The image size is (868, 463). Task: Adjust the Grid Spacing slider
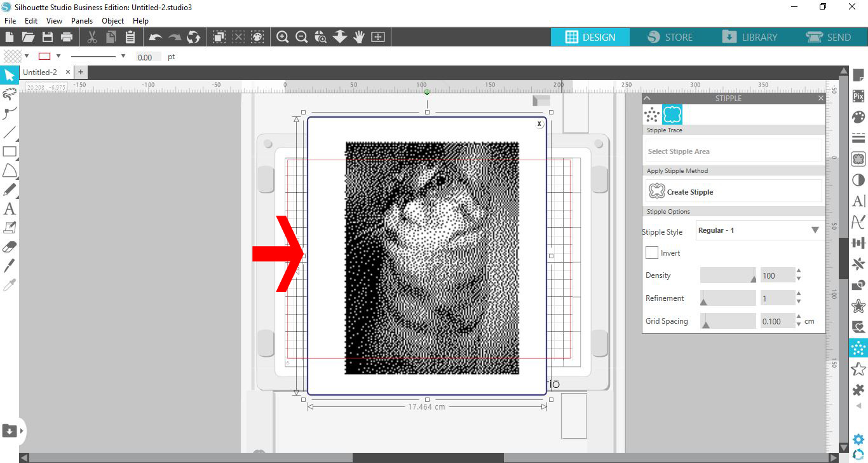728,321
